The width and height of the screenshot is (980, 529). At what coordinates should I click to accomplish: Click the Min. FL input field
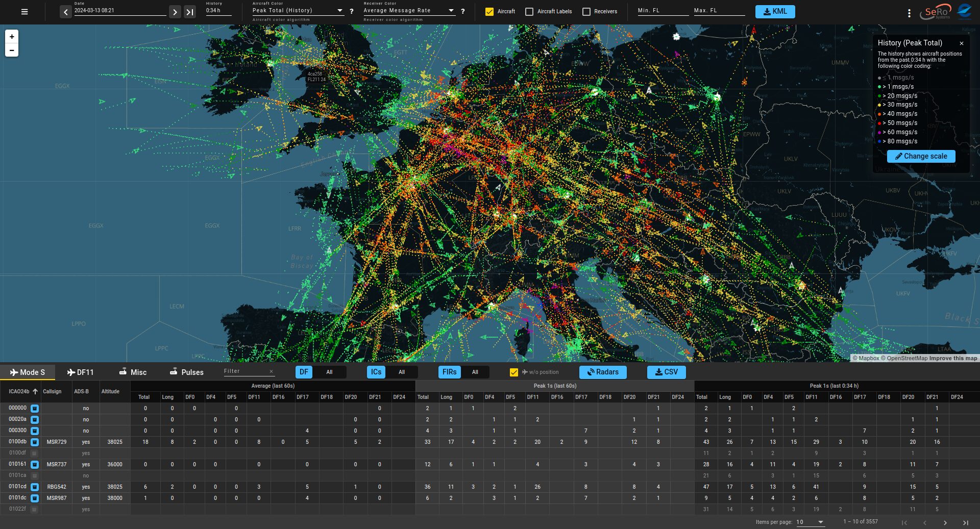pos(663,11)
